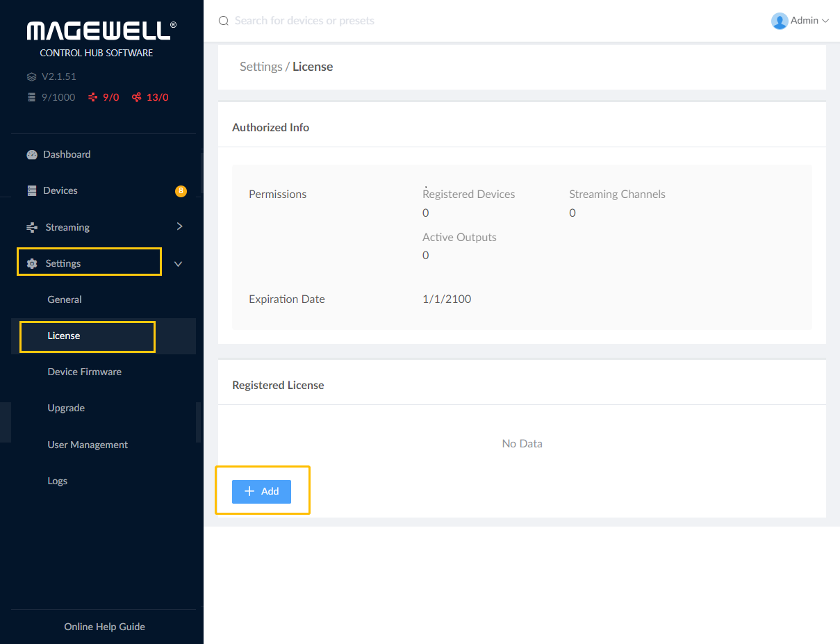The height and width of the screenshot is (644, 840).
Task: Open the Admin account dropdown arrow
Action: point(825,21)
